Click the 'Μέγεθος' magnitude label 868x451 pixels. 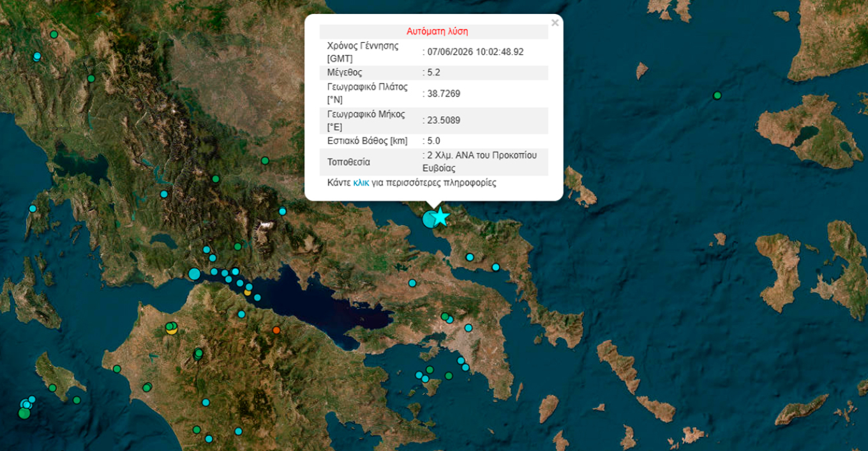[x=345, y=73]
